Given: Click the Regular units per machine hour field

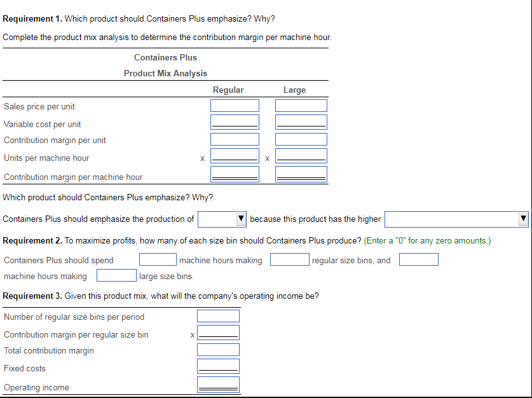Looking at the screenshot, I should tap(235, 156).
